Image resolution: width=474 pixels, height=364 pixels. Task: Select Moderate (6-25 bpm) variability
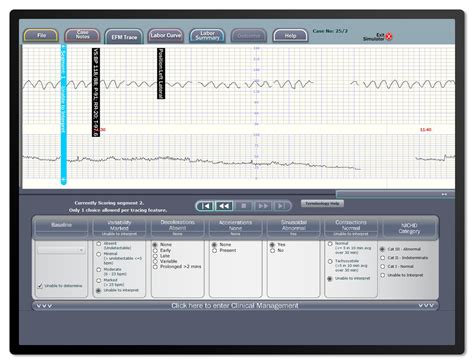point(99,270)
